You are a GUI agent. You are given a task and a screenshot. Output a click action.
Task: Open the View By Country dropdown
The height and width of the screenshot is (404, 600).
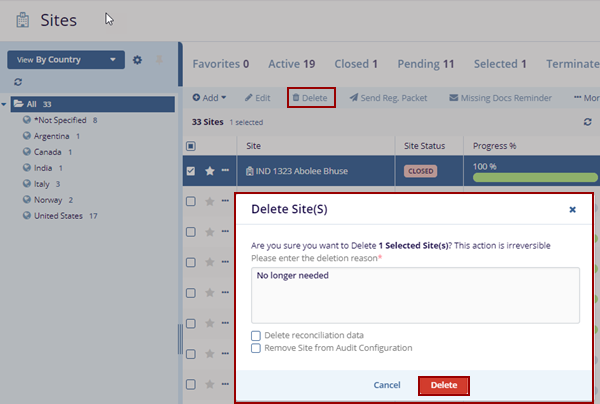point(66,60)
